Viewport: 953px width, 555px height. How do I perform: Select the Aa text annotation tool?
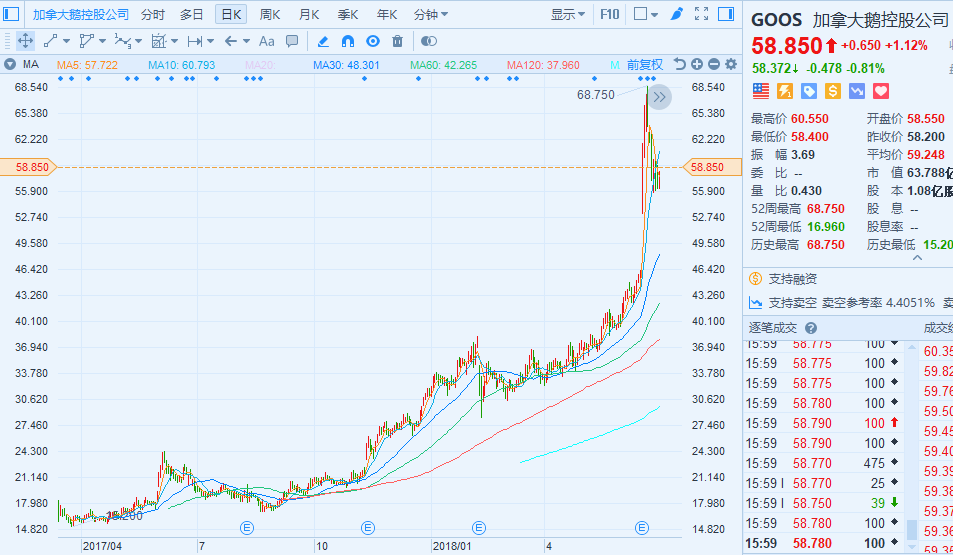(x=266, y=41)
